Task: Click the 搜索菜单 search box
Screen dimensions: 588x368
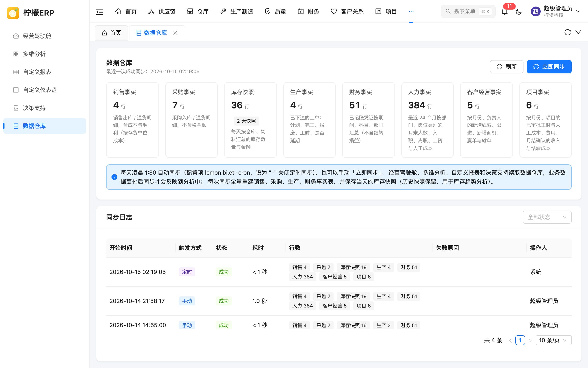Action: (x=468, y=11)
